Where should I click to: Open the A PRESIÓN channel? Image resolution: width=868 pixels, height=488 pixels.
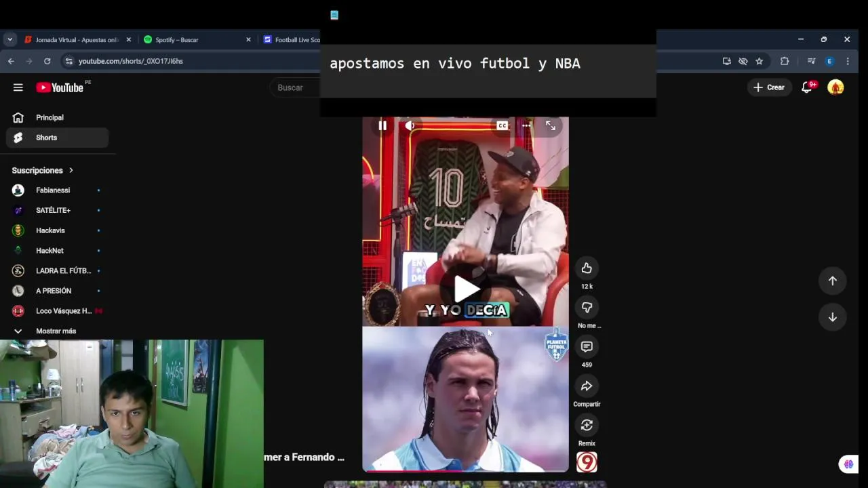58,291
